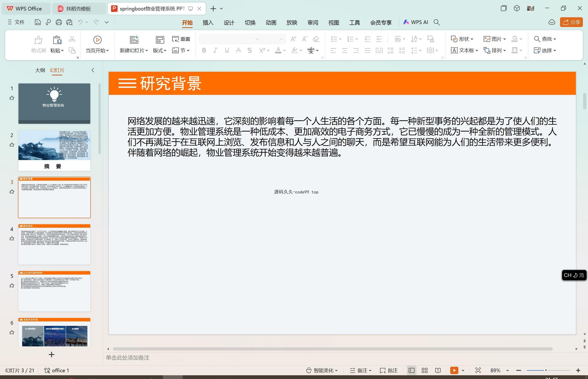Image resolution: width=588 pixels, height=379 pixels.
Task: Select the Format Painter (格式刷) tool
Action: (38, 45)
